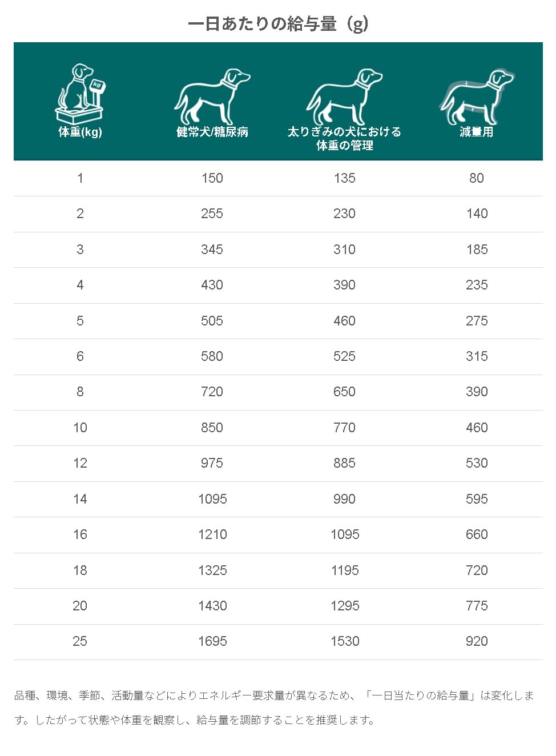Image resolution: width=556 pixels, height=756 pixels.
Task: Click the dog icon above 太りぎみの犬における体重の管理
Action: point(344,95)
